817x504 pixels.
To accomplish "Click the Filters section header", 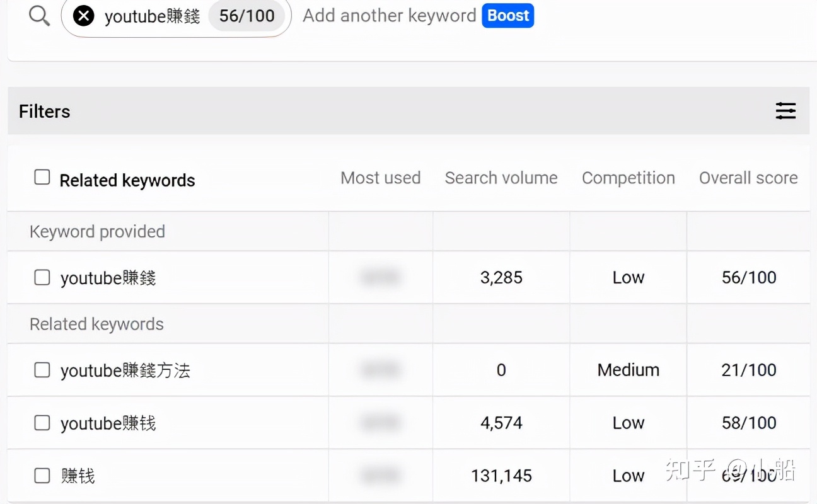I will [43, 111].
